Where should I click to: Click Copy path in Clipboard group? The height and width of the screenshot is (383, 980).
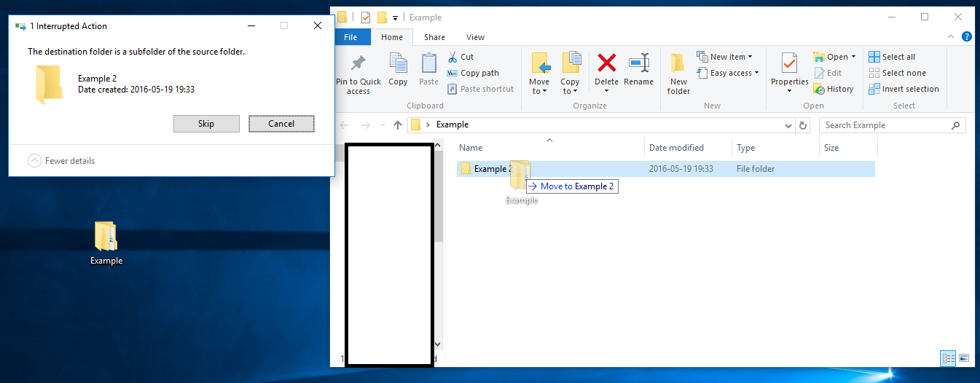473,73
